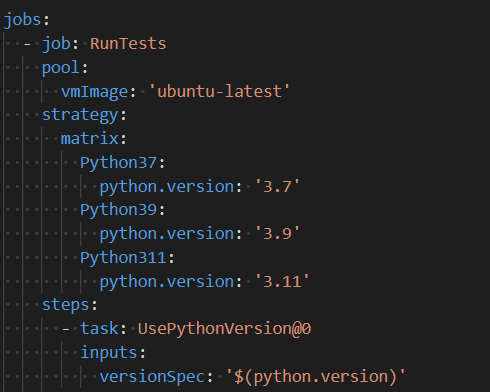The height and width of the screenshot is (392, 490).
Task: Click the 'vmImage' key
Action: 94,92
